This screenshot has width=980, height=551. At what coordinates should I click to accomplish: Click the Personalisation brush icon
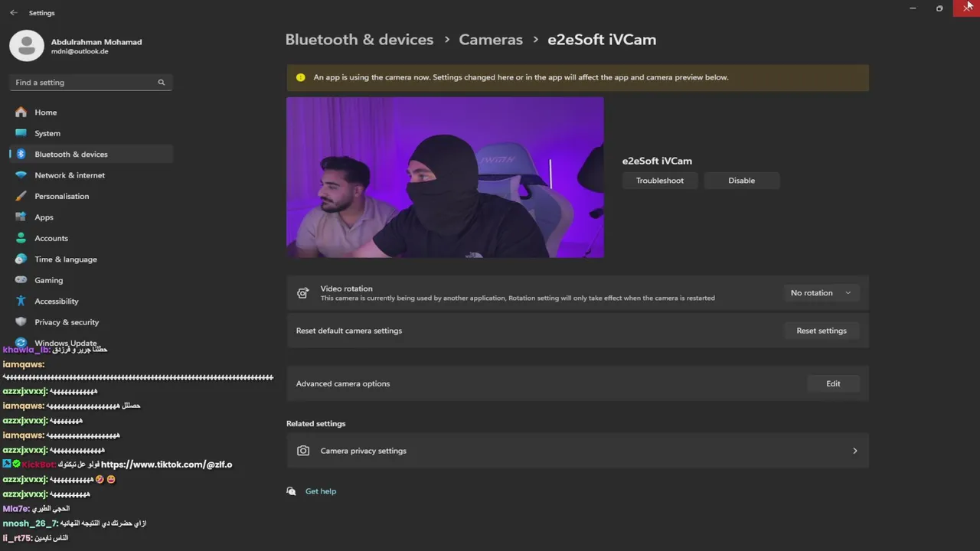(21, 197)
